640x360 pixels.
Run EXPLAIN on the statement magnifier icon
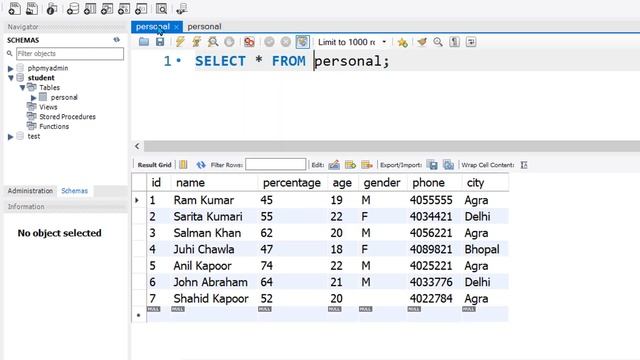pos(213,42)
